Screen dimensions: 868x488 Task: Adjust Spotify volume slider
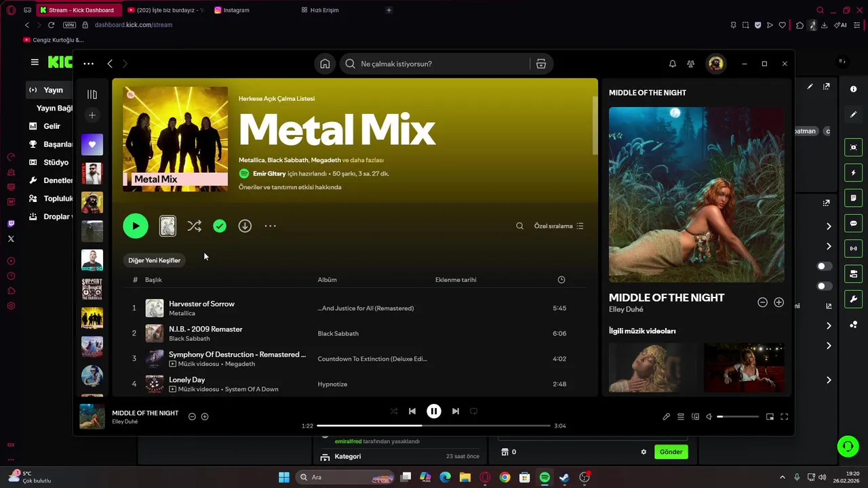[x=738, y=417]
